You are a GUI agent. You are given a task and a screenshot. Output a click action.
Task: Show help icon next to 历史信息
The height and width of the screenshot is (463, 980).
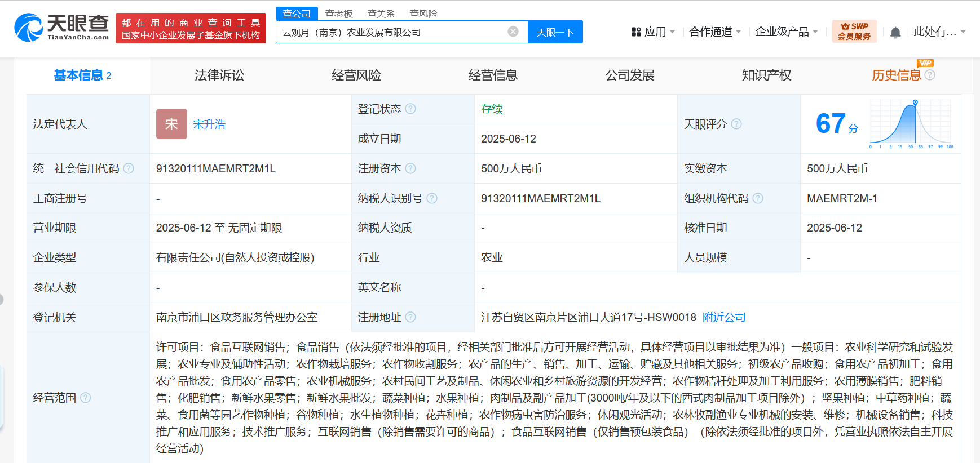click(930, 75)
